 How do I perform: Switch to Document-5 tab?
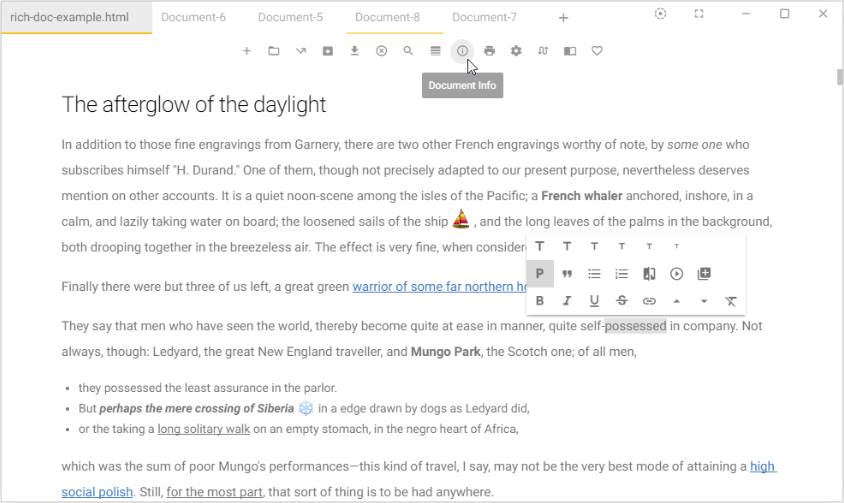(290, 17)
